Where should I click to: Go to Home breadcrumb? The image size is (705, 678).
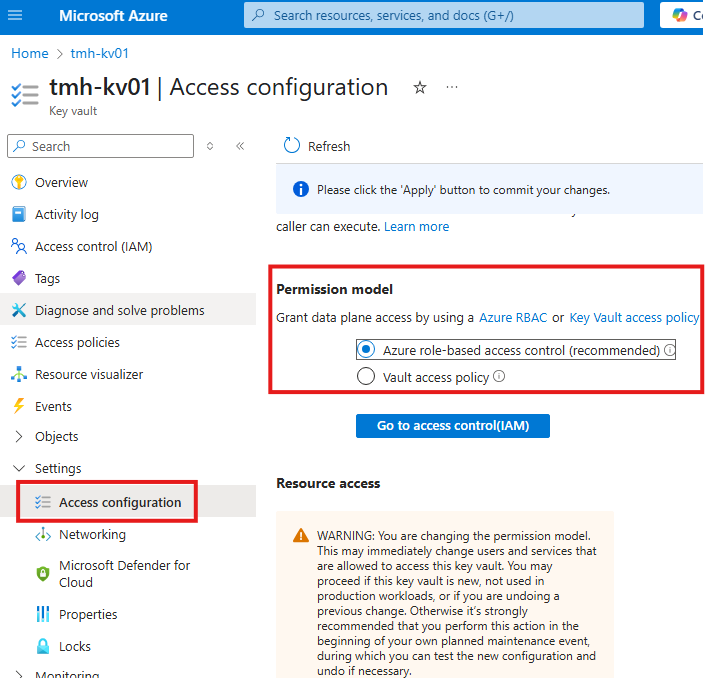coord(30,53)
